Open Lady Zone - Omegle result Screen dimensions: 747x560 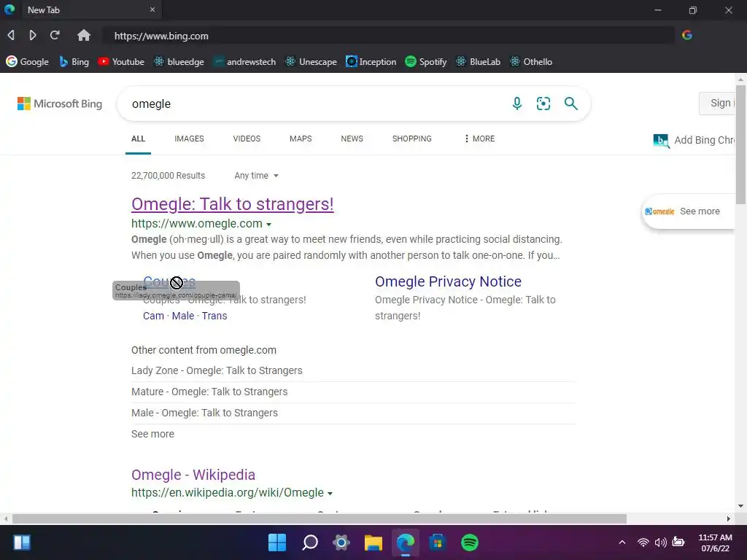coord(217,370)
